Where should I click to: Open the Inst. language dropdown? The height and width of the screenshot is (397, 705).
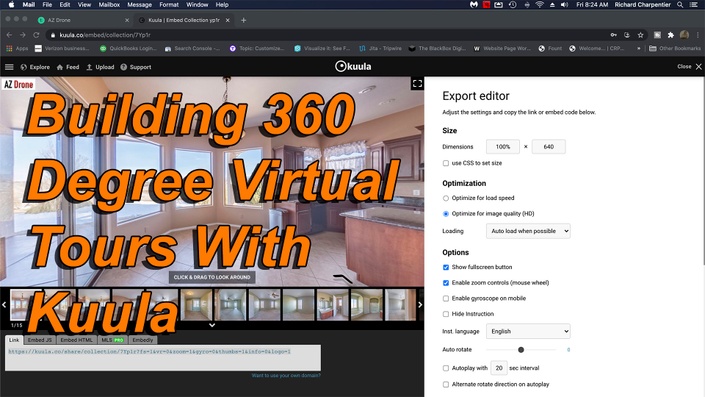[x=528, y=331]
